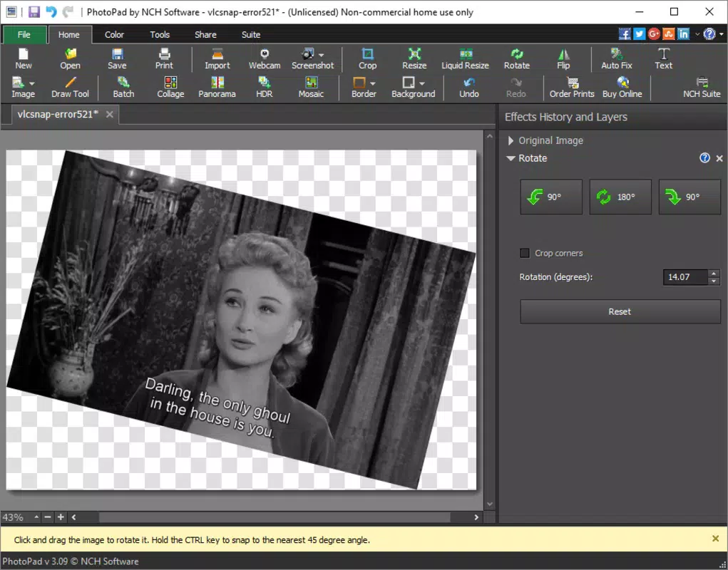Open the HDR tool
The image size is (728, 570).
pos(265,87)
